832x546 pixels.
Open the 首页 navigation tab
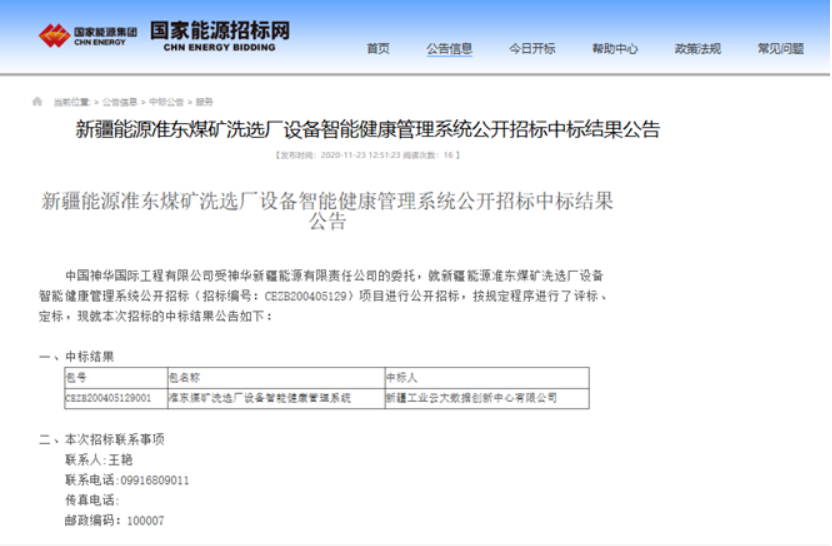click(x=378, y=48)
